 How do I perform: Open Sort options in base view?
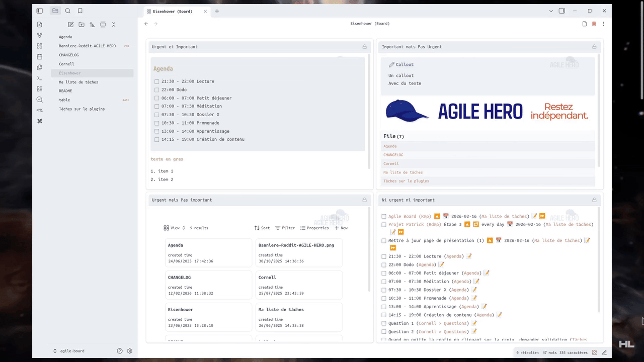262,228
